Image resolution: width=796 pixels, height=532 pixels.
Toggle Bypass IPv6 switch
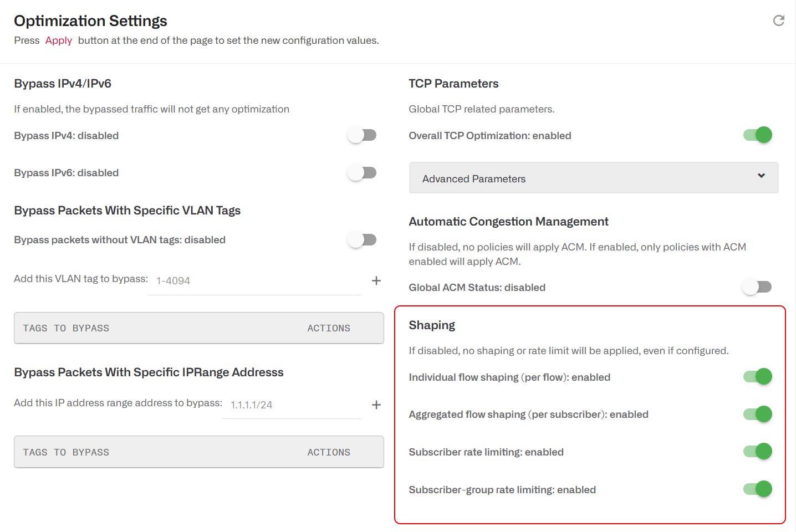coord(363,173)
